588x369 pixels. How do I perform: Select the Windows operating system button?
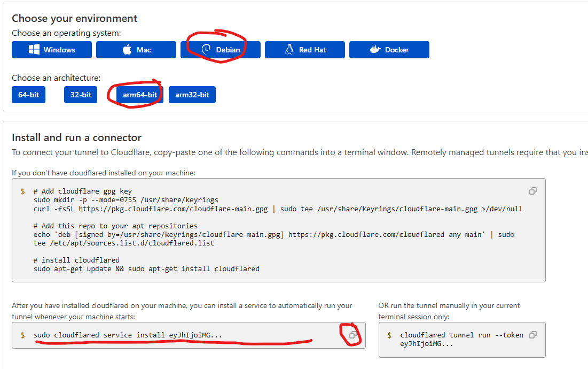click(x=52, y=50)
